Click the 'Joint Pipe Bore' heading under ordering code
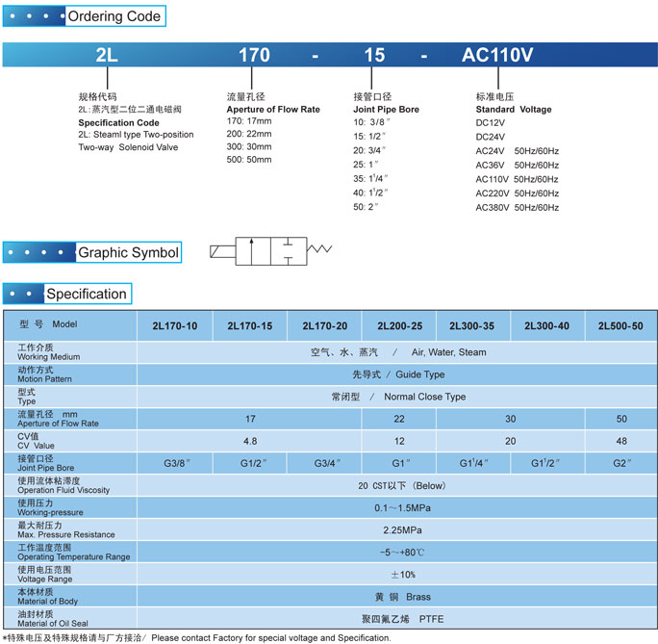Viewport: 658px width, 644px height. [x=386, y=109]
